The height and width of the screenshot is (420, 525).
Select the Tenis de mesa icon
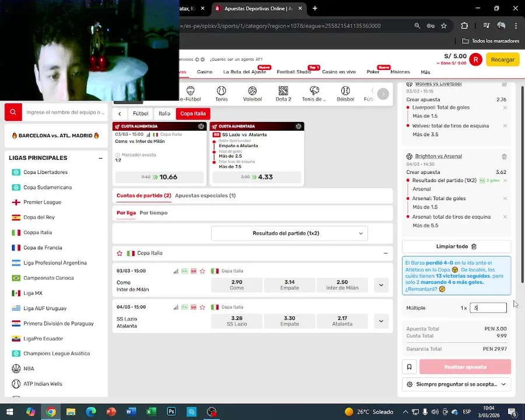point(314,94)
